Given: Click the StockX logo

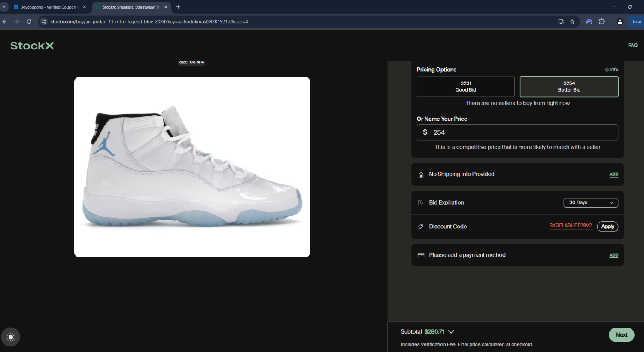Looking at the screenshot, I should pyautogui.click(x=32, y=46).
